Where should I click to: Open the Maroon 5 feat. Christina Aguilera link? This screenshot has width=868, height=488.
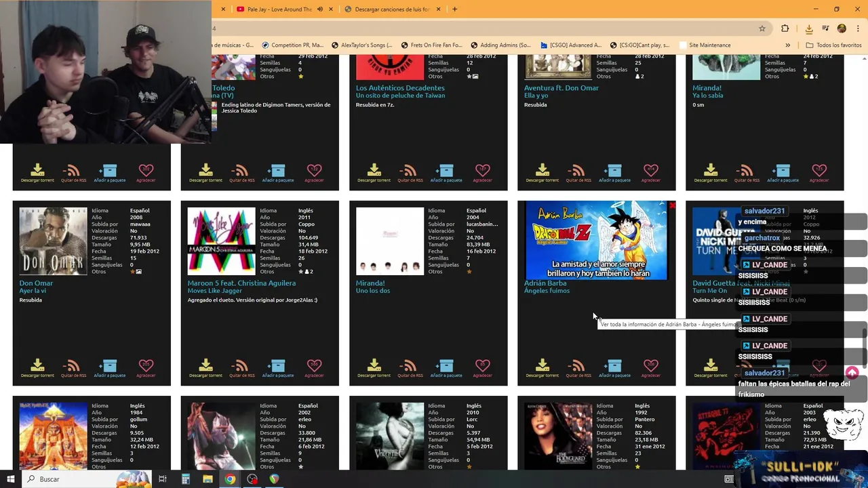pyautogui.click(x=241, y=283)
